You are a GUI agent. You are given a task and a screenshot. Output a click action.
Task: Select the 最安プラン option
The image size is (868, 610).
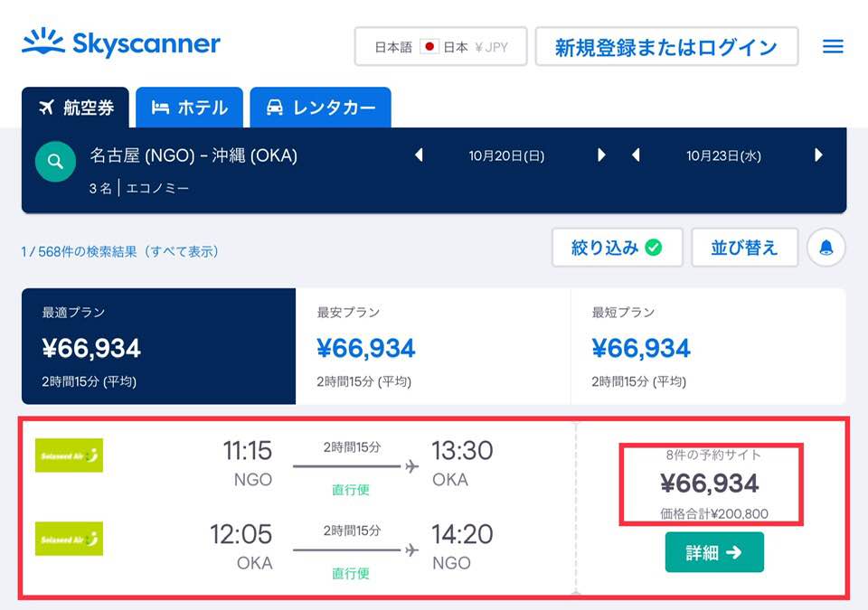coord(433,346)
